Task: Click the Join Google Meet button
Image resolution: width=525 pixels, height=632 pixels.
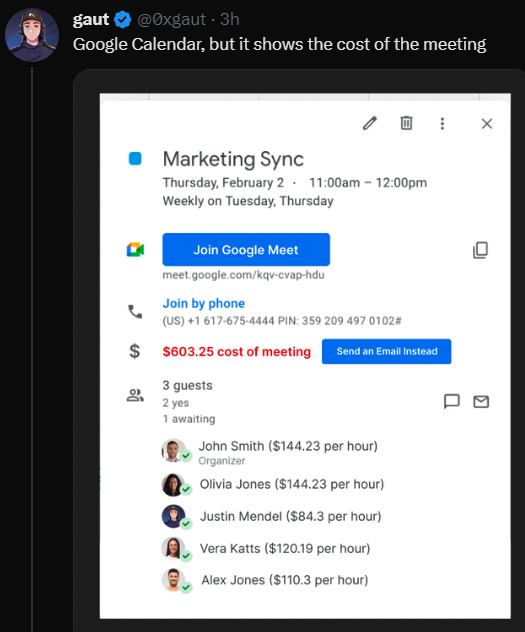Action: [x=246, y=249]
